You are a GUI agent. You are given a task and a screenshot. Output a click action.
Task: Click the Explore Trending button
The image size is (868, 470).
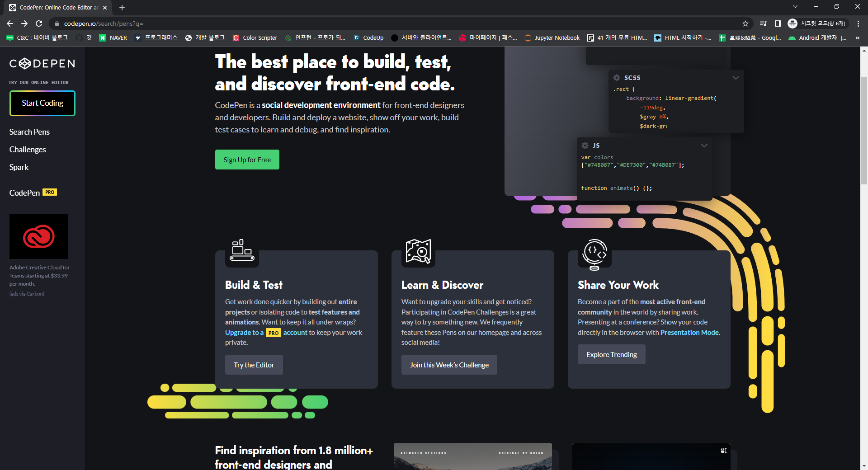tap(612, 354)
